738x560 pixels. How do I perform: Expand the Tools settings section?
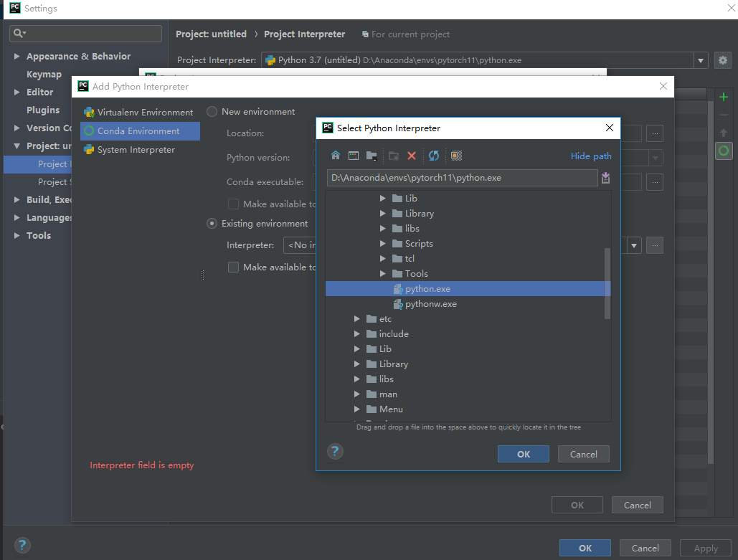coord(17,235)
